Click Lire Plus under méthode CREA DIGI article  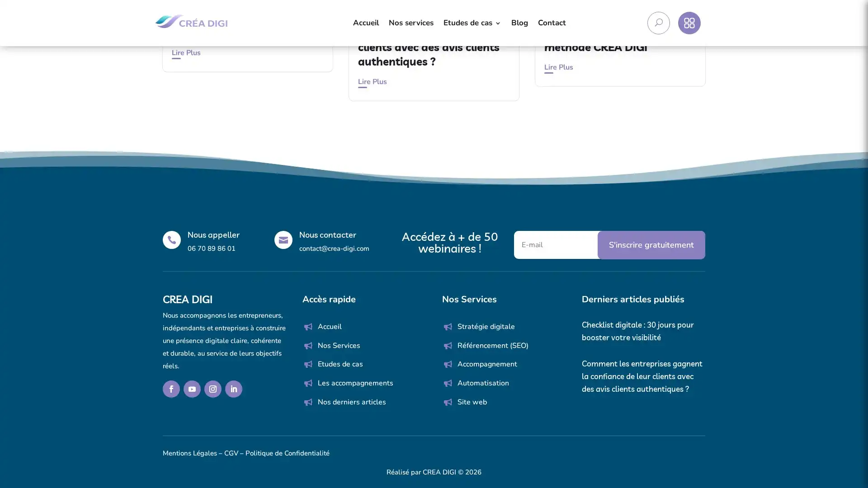[558, 67]
